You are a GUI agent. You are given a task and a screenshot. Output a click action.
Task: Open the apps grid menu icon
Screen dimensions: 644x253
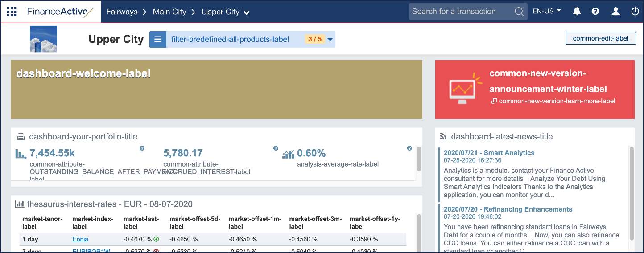pyautogui.click(x=12, y=12)
